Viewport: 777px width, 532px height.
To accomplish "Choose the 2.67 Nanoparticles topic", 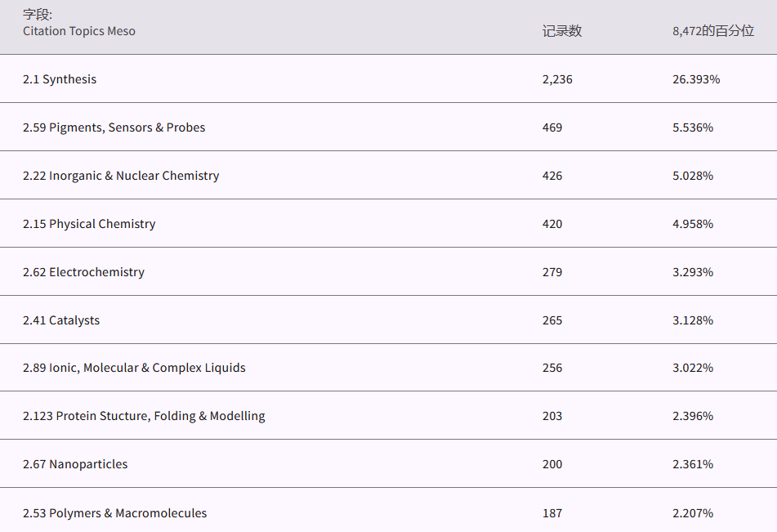I will [75, 464].
